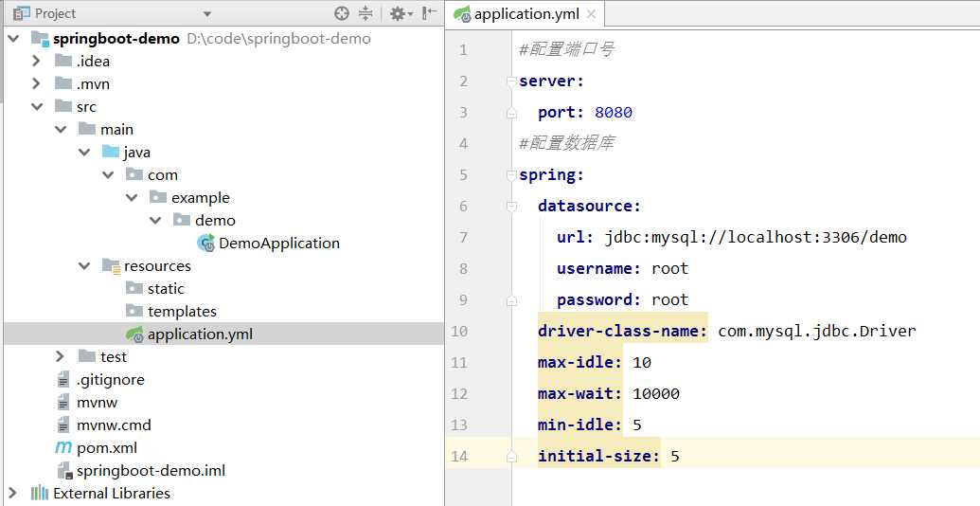Select DemoApplication in the tree
980x506 pixels.
278,244
